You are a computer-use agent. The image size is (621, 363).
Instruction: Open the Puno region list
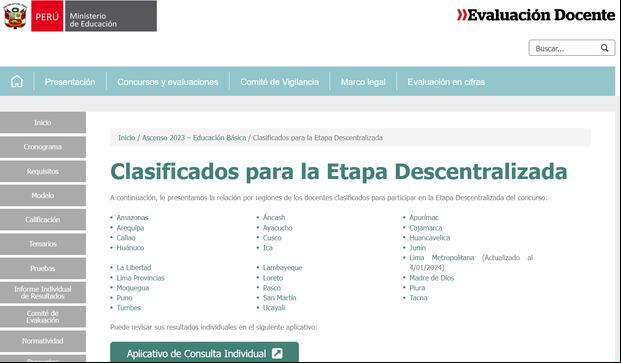[124, 298]
